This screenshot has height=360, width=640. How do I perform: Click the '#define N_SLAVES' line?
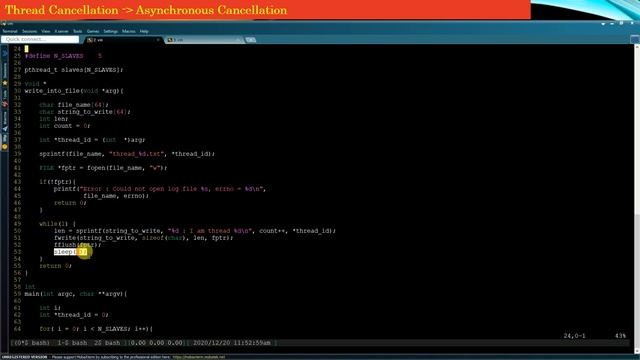click(x=63, y=56)
